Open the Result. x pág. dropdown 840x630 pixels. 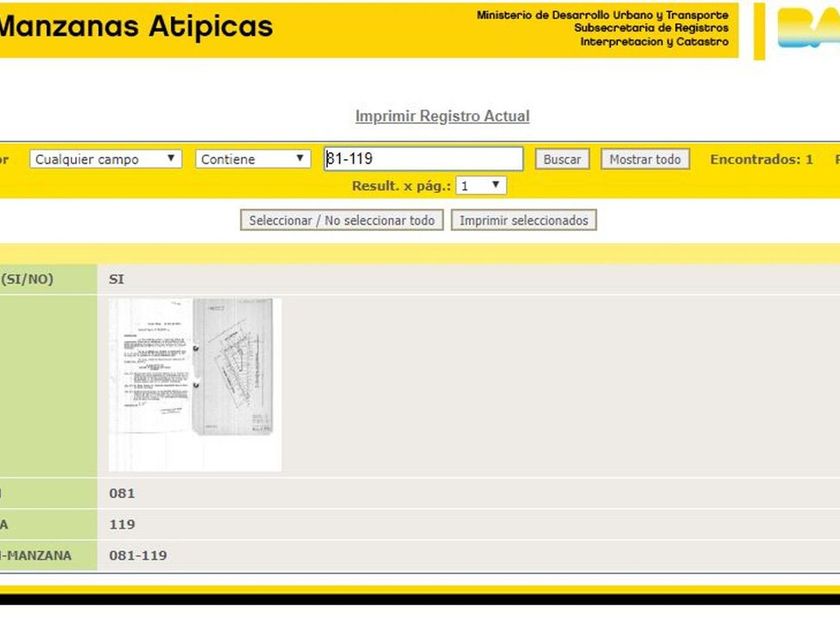point(481,186)
